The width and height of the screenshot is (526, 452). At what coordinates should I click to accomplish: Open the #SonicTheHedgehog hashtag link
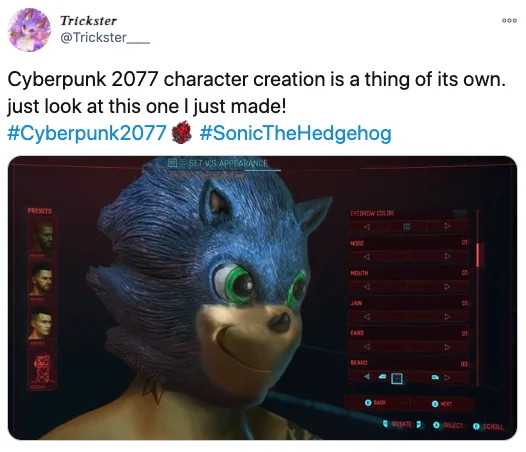(x=296, y=133)
